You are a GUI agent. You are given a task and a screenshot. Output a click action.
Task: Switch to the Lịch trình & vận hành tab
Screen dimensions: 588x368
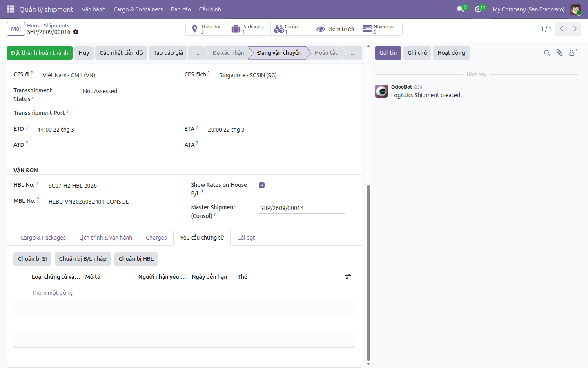tap(106, 238)
